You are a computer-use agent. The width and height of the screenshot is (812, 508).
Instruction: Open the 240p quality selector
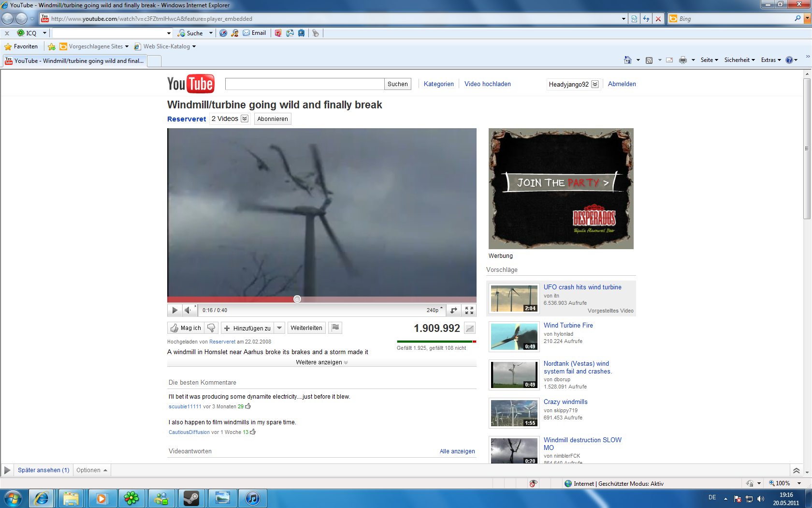tap(435, 310)
